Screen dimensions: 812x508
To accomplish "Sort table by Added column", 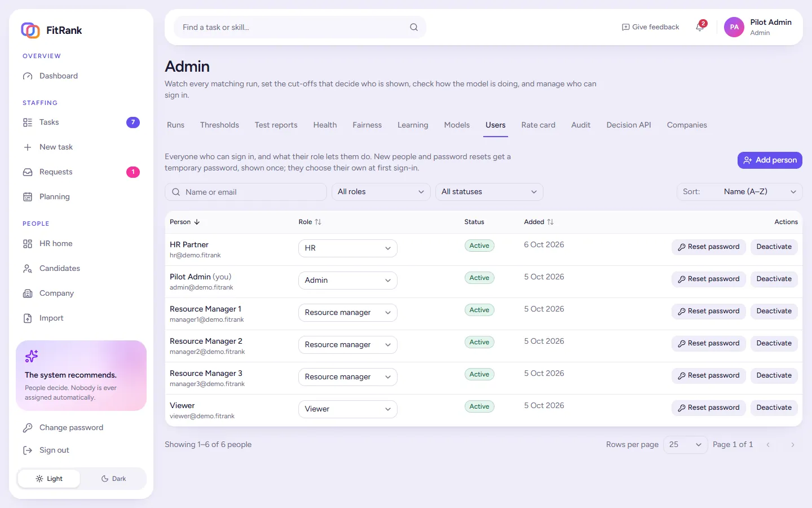I will 539,222.
